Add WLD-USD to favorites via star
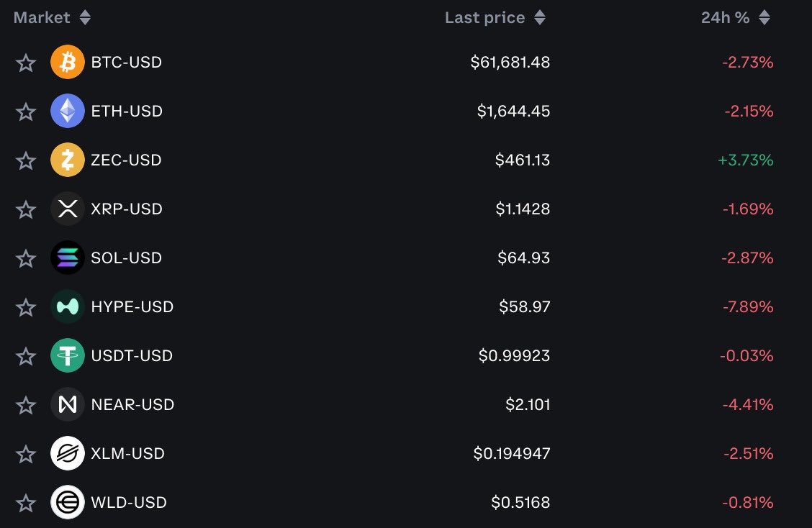The image size is (812, 528). click(x=26, y=503)
